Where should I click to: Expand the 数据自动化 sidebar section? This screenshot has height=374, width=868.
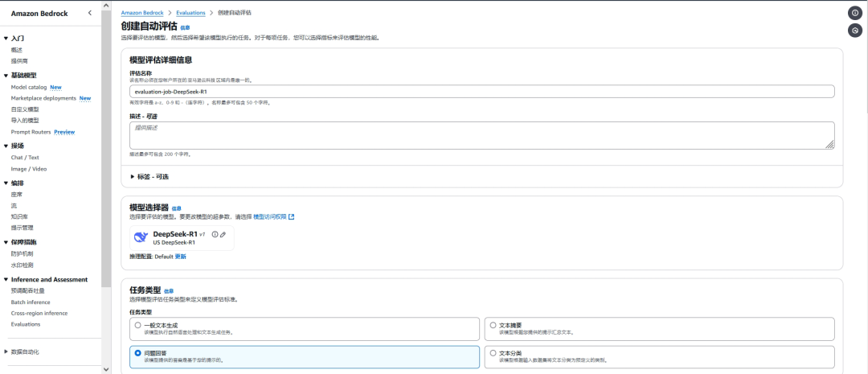6,351
